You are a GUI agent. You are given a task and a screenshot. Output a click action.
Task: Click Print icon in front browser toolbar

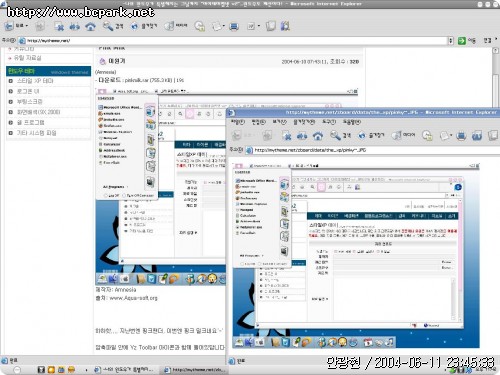coord(461,135)
